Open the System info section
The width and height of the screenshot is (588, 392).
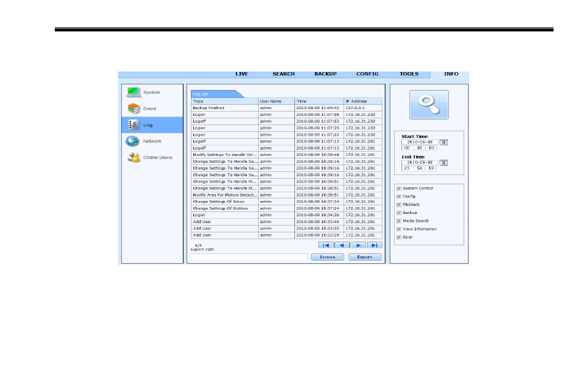coord(152,92)
